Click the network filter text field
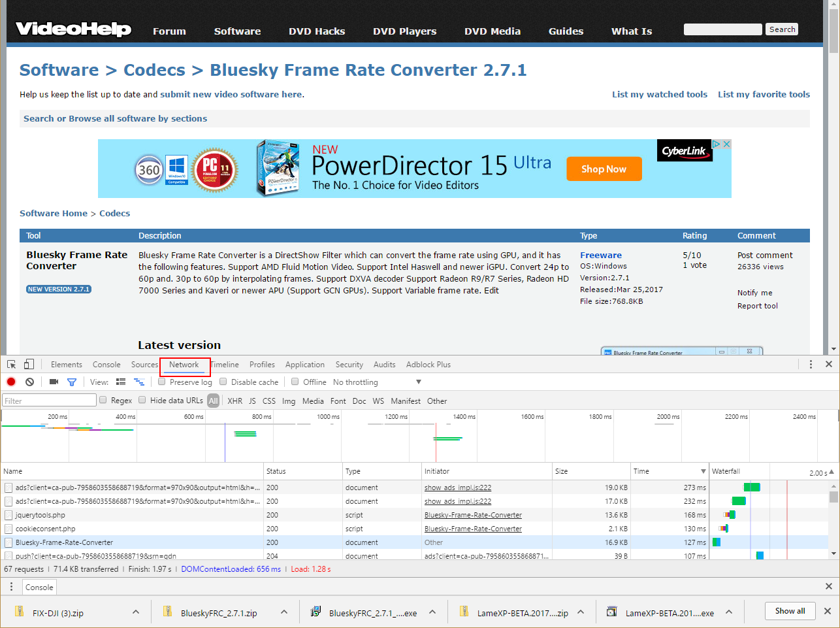Screen dimensions: 840x628 tap(50, 401)
